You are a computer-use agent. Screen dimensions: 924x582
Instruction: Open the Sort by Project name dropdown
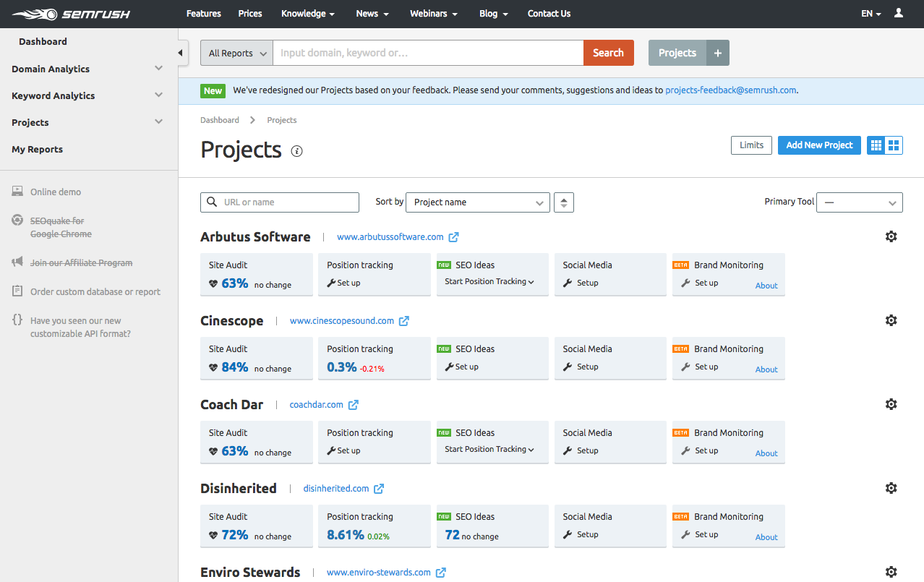[478, 202]
